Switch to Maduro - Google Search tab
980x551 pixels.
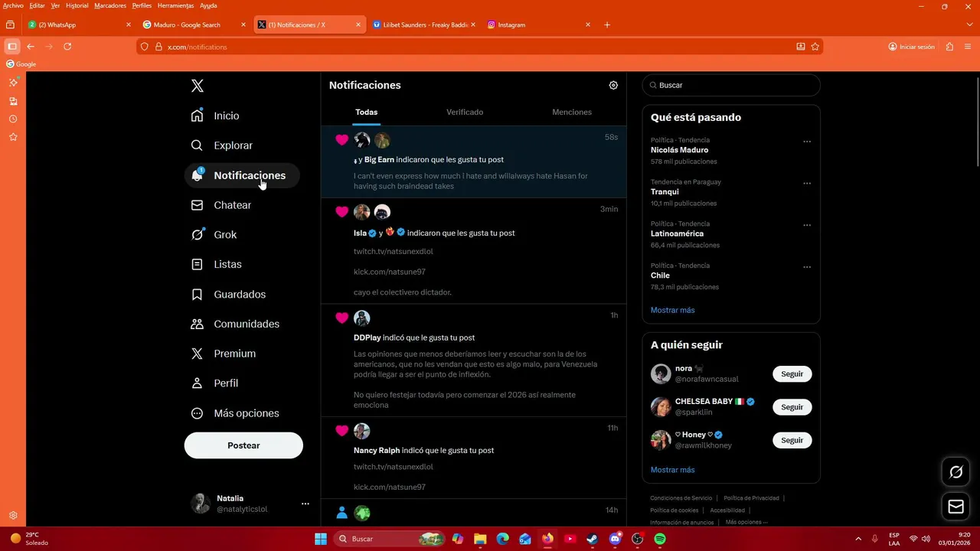point(194,24)
